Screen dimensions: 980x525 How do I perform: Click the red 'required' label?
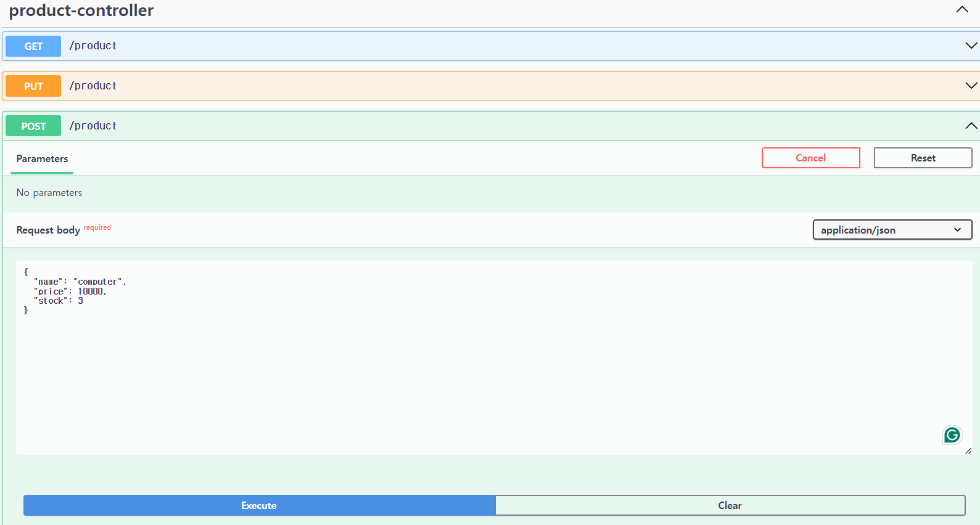97,227
